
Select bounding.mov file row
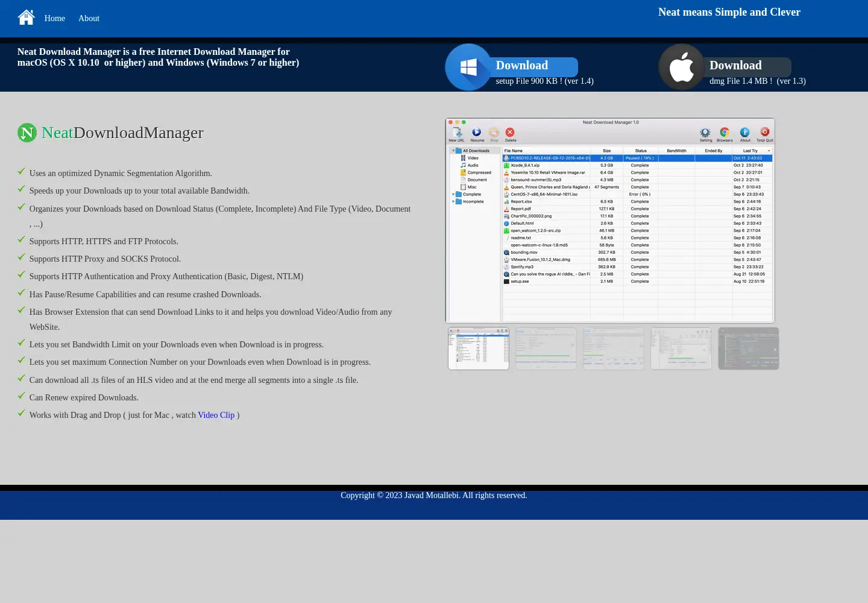click(x=638, y=252)
